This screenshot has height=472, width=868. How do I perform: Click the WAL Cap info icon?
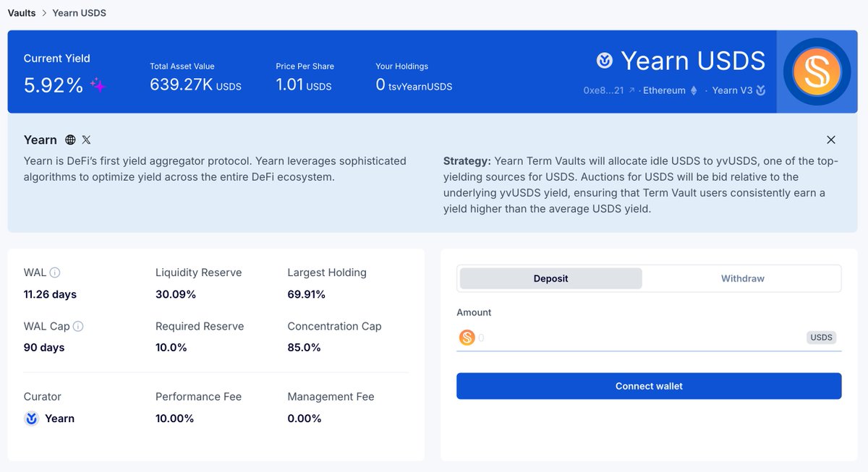tap(78, 326)
